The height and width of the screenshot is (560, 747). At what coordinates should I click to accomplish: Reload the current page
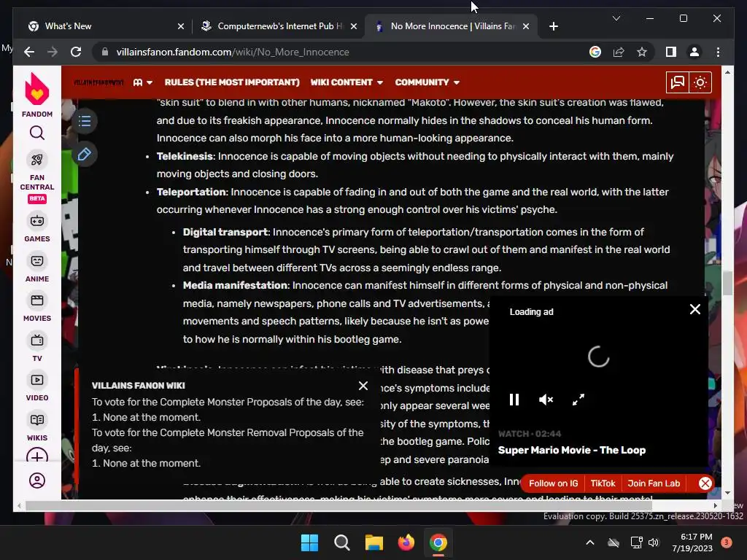coord(76,52)
